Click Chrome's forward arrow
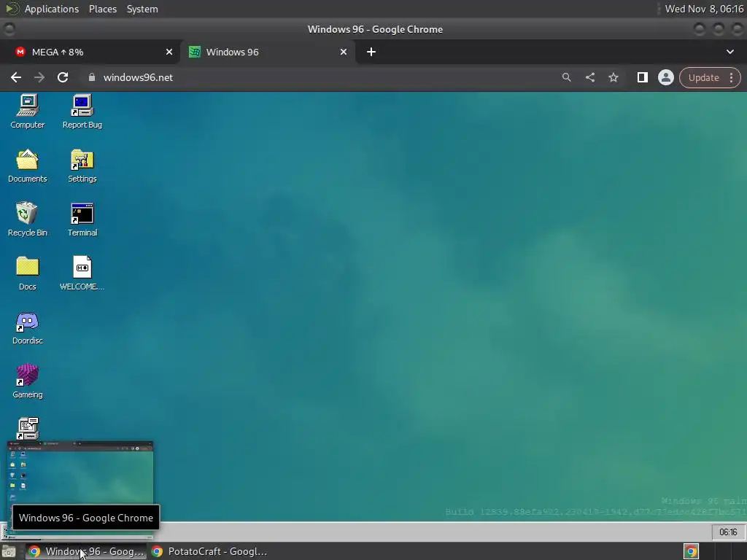Image resolution: width=747 pixels, height=560 pixels. [39, 77]
